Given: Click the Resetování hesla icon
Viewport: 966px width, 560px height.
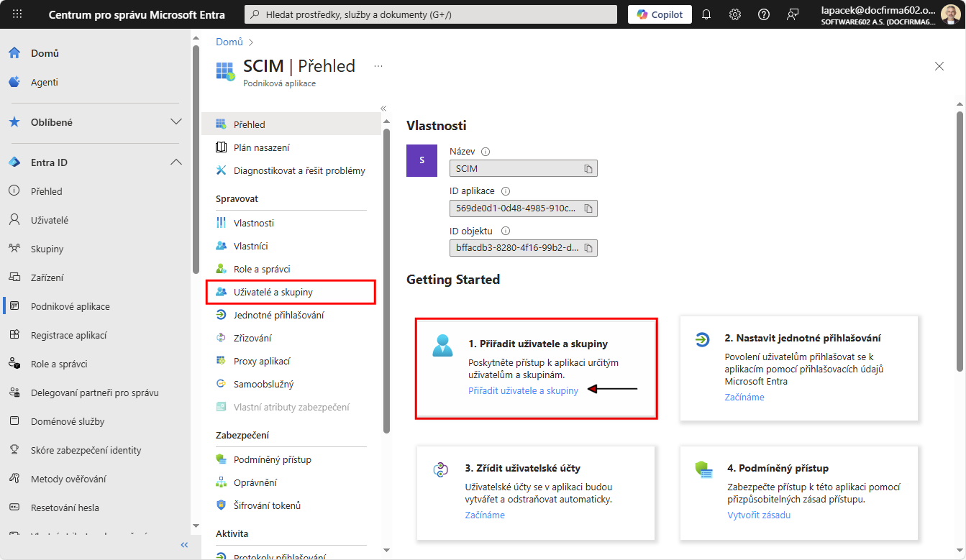Looking at the screenshot, I should 14,508.
